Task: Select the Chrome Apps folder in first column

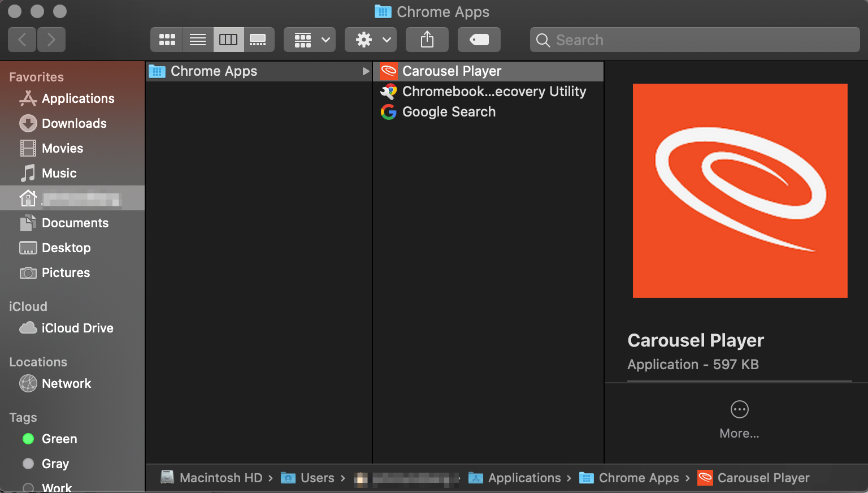Action: [x=259, y=71]
